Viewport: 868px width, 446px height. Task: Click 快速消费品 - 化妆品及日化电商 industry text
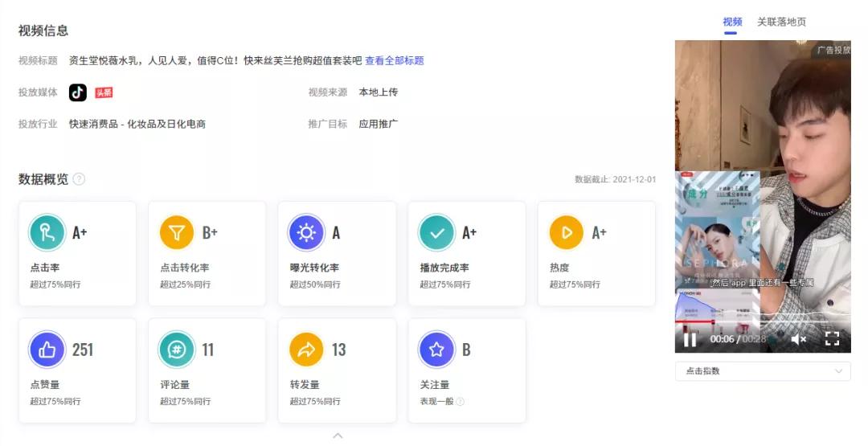click(137, 124)
